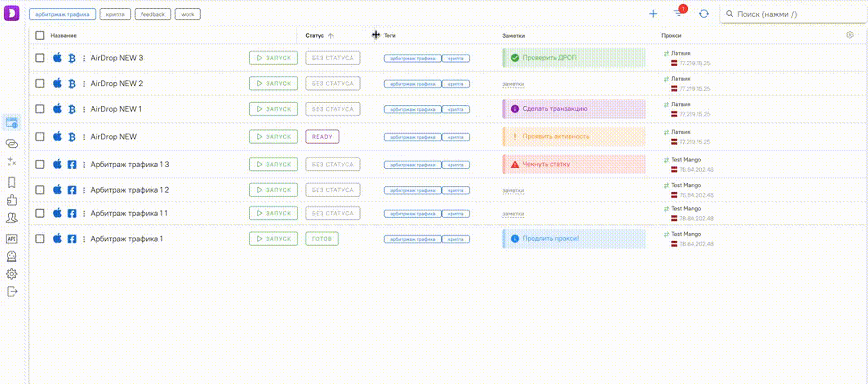Open status dropdown READY for AirDrop NEW
The height and width of the screenshot is (384, 868).
(x=322, y=137)
